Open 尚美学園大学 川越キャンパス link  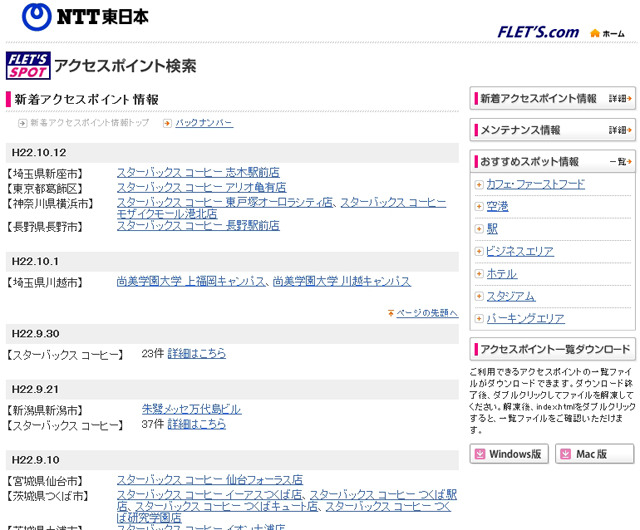(342, 282)
